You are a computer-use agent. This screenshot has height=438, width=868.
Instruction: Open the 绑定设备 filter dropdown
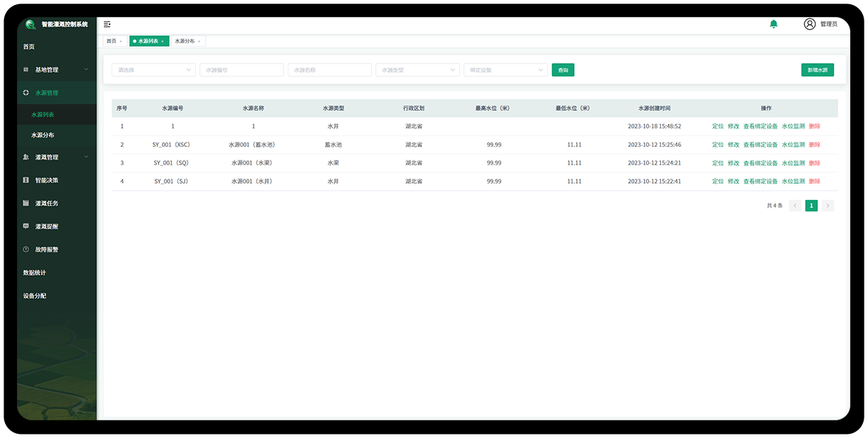click(x=541, y=70)
